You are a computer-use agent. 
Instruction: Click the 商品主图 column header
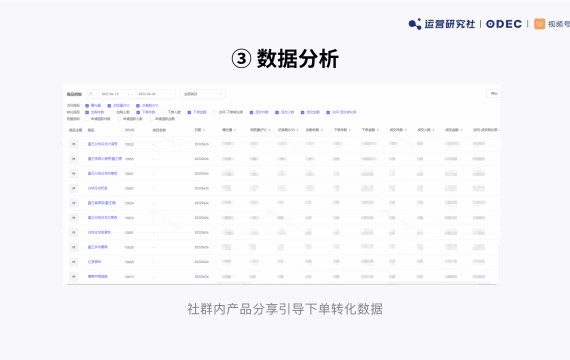[76, 130]
